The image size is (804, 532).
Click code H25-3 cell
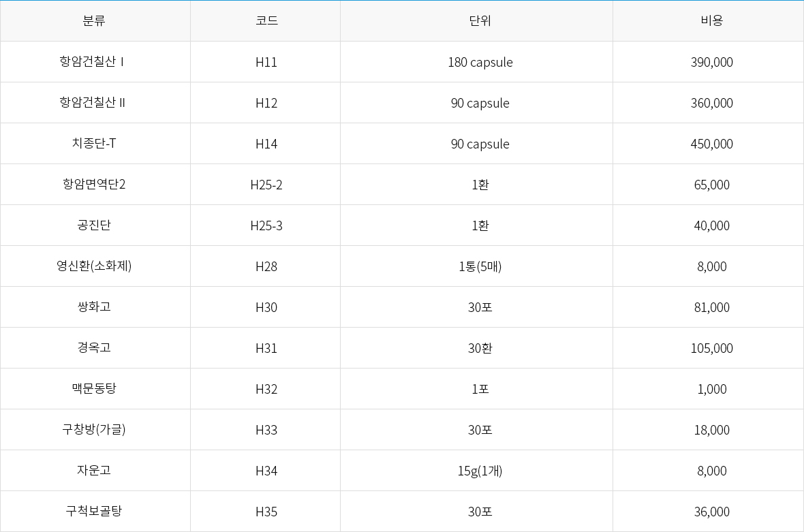266,225
